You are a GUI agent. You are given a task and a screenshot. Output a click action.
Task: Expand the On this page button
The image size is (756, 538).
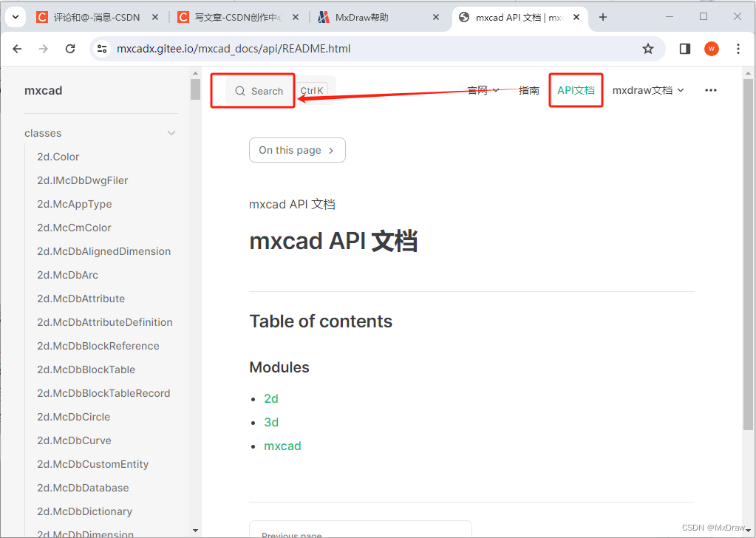[297, 150]
